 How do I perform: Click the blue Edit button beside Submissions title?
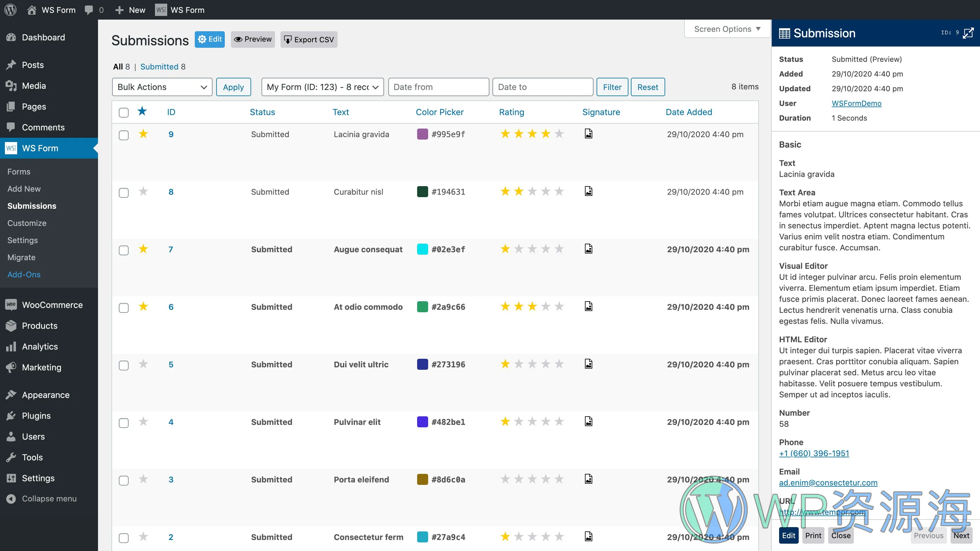(209, 39)
